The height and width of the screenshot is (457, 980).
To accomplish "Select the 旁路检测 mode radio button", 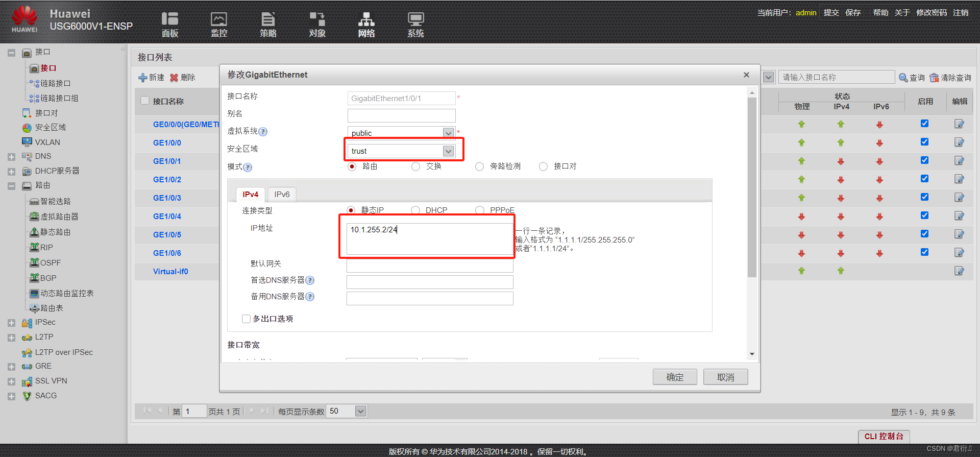I will click(x=479, y=166).
